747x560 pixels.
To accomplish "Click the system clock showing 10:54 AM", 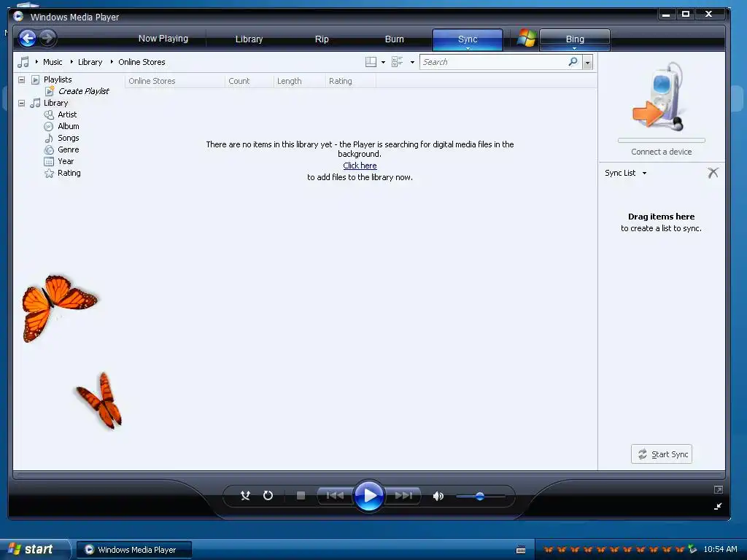I will click(720, 549).
